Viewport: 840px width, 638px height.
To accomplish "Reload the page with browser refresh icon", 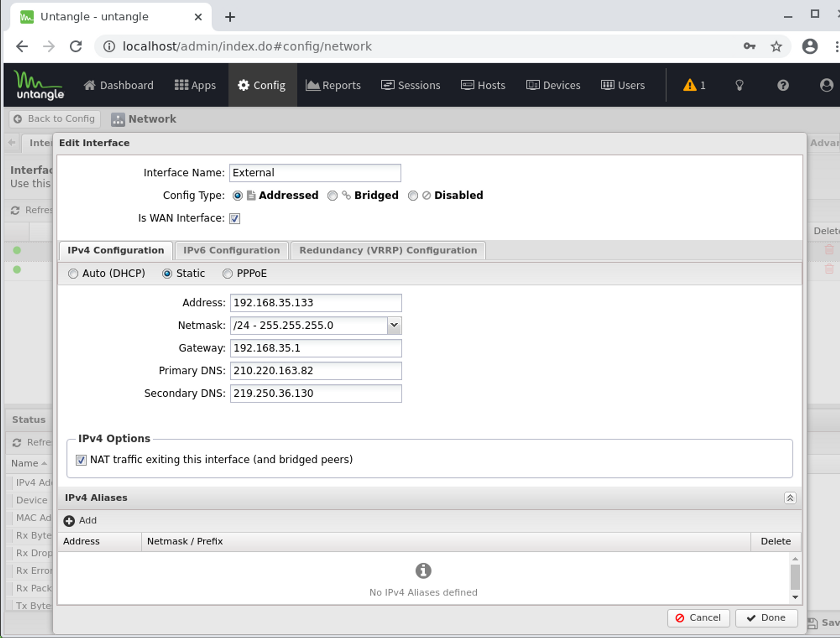I will pos(76,46).
